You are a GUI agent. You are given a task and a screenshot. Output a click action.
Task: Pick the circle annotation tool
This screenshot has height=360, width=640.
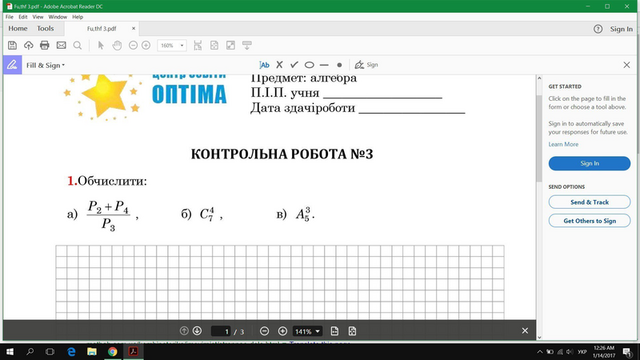309,65
